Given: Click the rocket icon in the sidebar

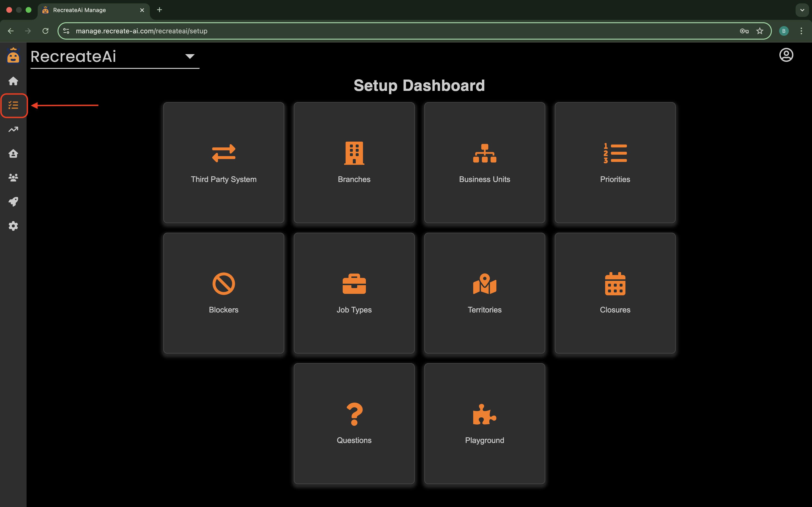Looking at the screenshot, I should pos(13,202).
